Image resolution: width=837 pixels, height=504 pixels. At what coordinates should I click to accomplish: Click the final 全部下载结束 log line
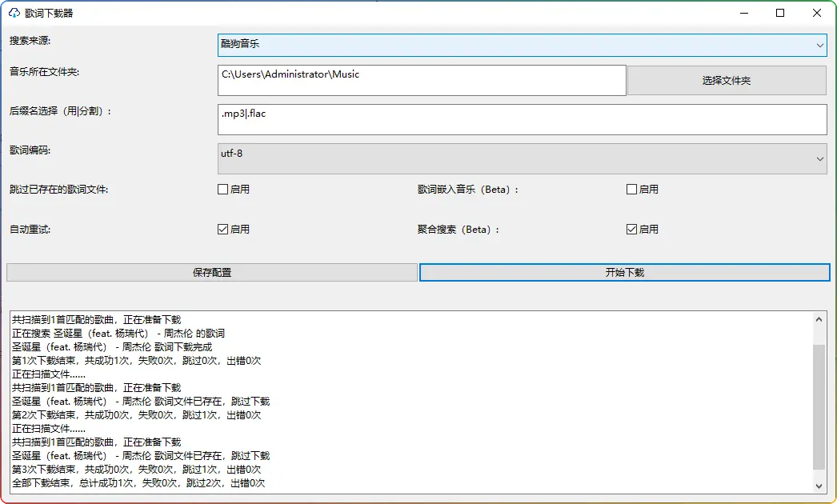coord(138,483)
